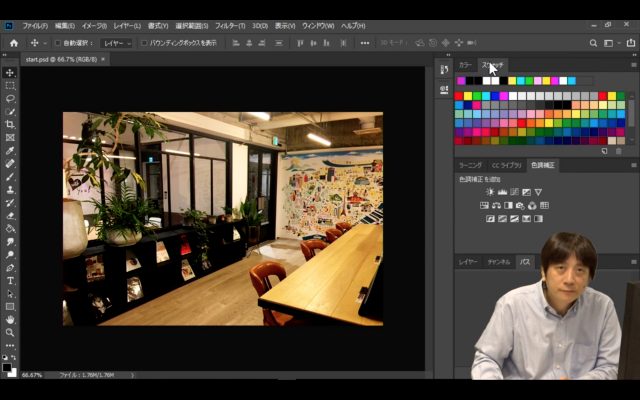
Task: Expand the toolbox double-arrow at top left
Action: (5, 55)
